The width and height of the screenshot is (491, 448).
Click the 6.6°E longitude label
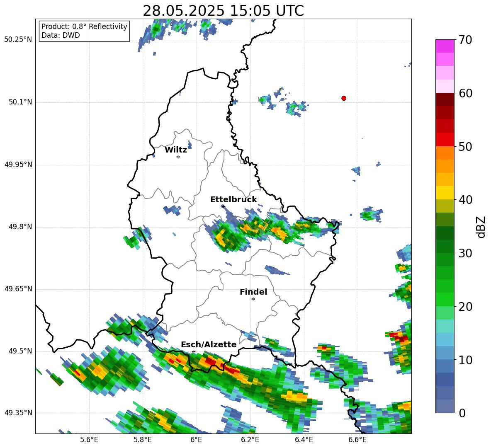point(357,440)
